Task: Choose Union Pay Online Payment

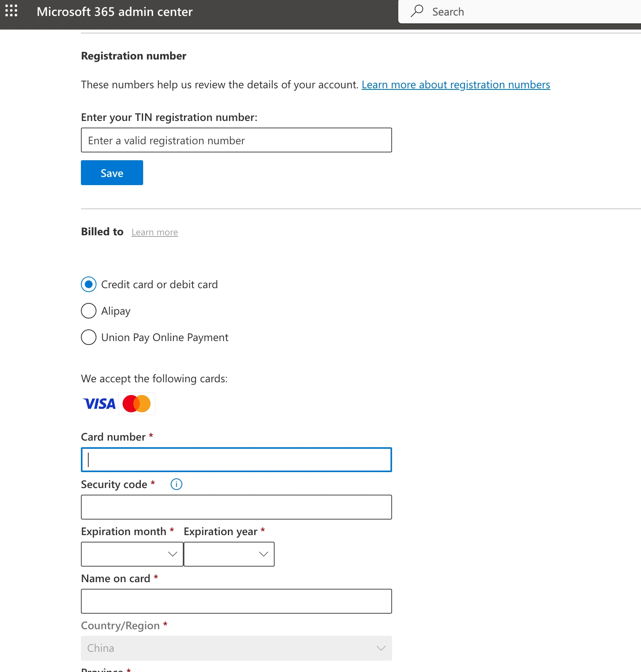Action: pos(89,337)
